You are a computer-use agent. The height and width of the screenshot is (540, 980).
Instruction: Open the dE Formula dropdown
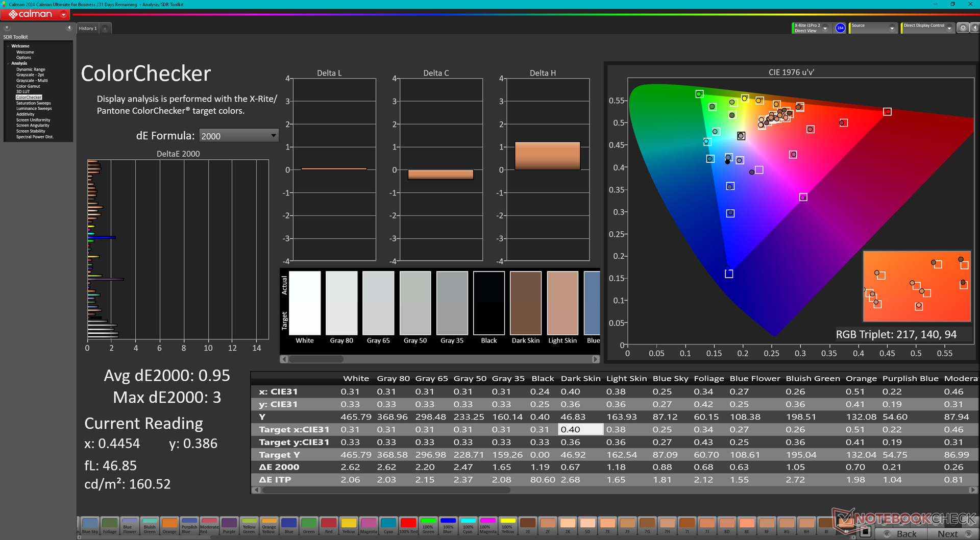(x=238, y=136)
